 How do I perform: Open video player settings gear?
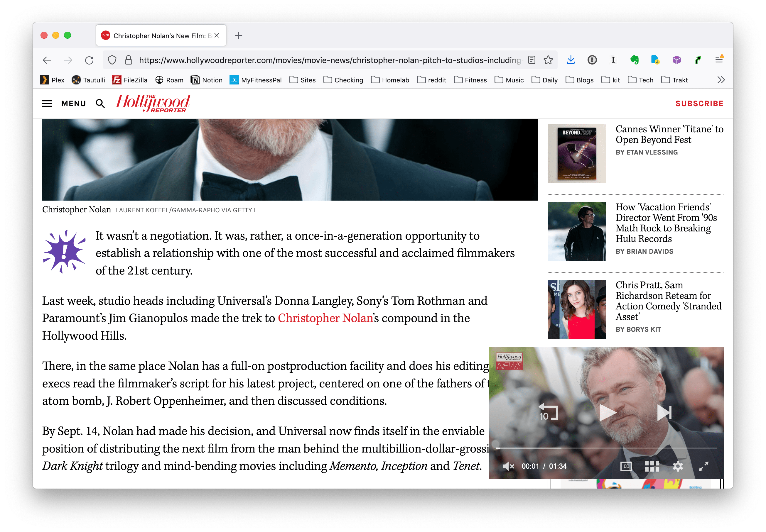click(x=678, y=466)
